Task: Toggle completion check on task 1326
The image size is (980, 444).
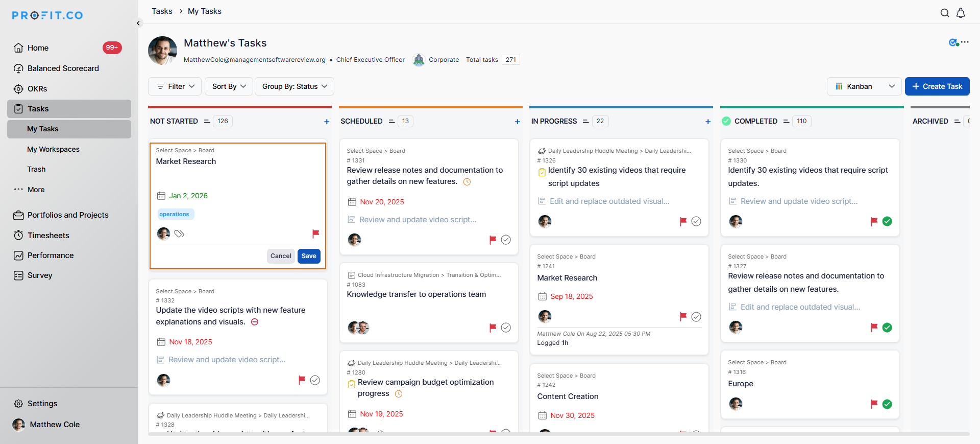Action: click(x=696, y=221)
